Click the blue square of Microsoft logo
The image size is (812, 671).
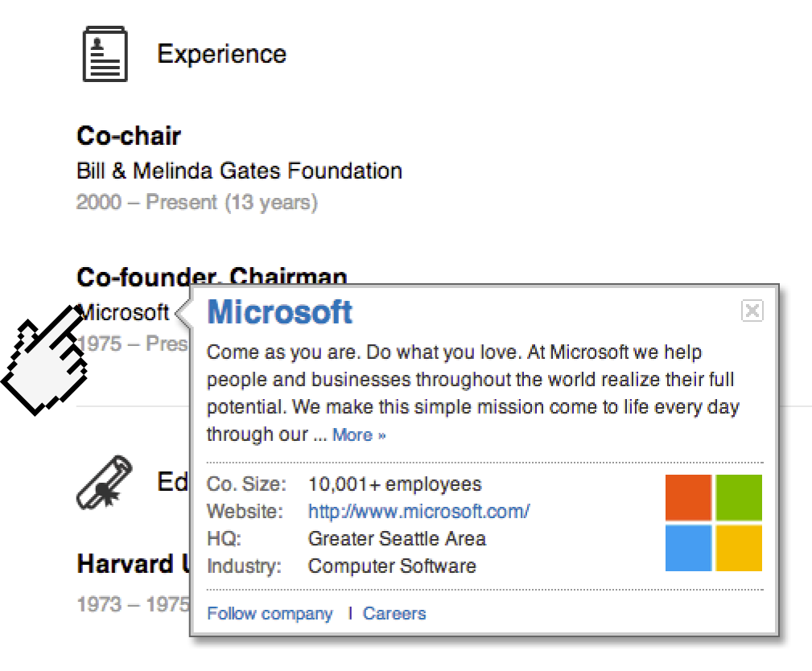688,548
